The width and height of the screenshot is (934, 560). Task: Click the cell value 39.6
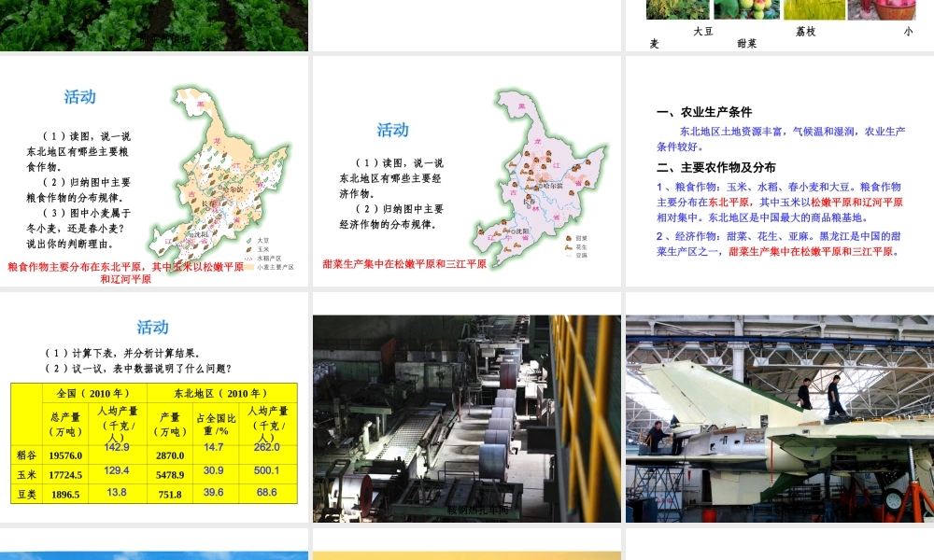(x=214, y=492)
